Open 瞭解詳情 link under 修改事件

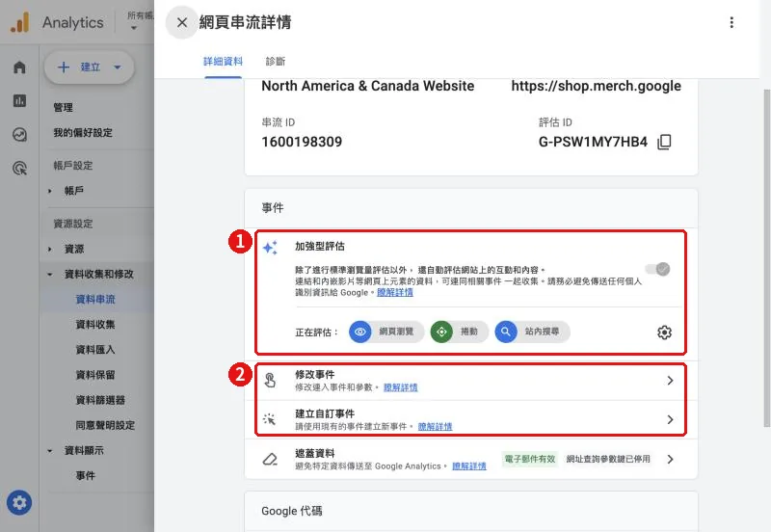click(400, 387)
